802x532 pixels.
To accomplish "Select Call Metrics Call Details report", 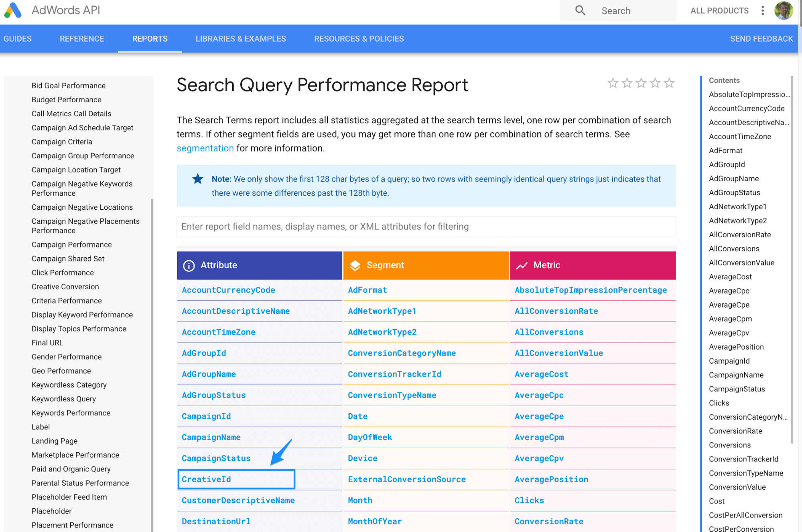I will coord(71,113).
